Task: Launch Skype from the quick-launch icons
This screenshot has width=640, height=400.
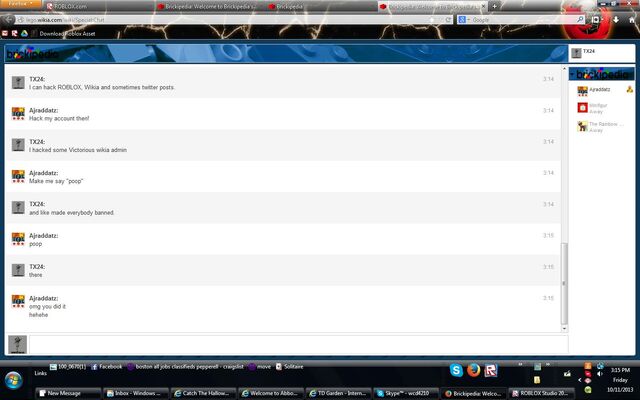Action: point(456,370)
